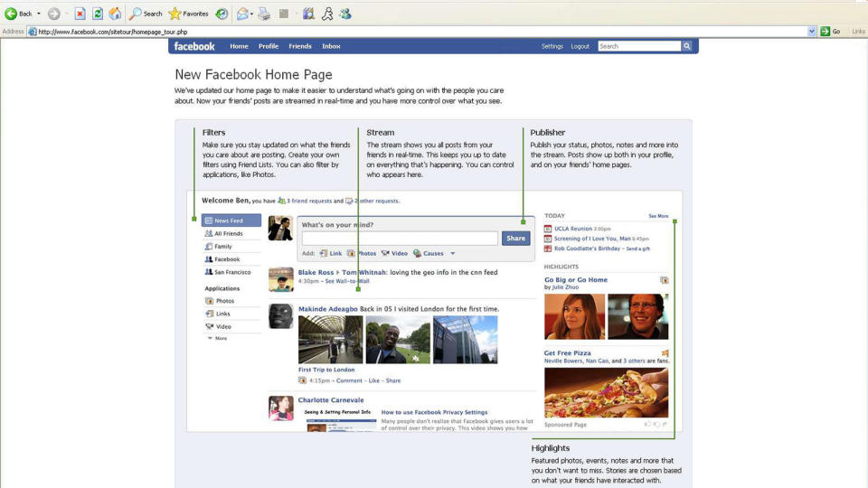Add Photos to the post
Image resolution: width=868 pixels, height=488 pixels.
pos(362,253)
